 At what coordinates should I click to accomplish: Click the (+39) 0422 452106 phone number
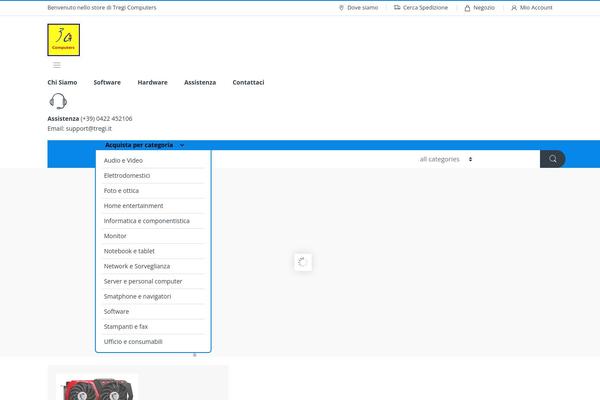point(106,119)
